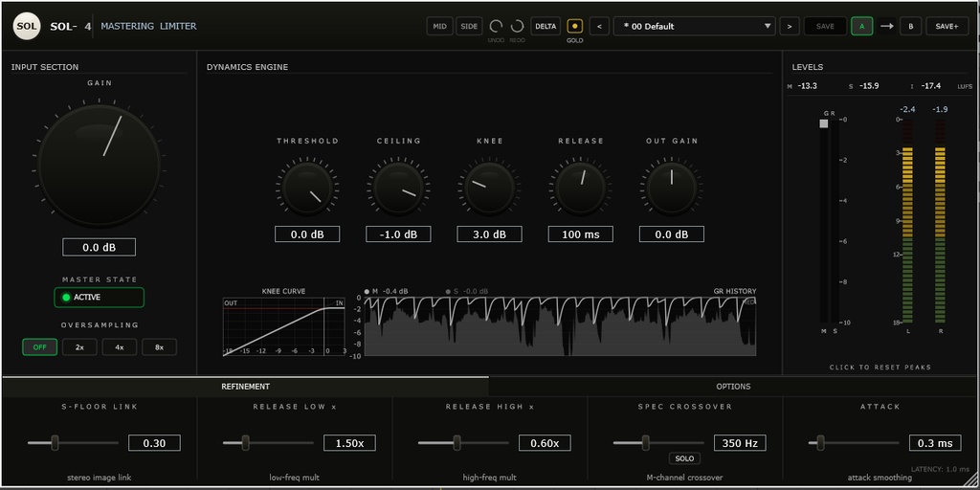Click the RELEASE knob
Viewport: 980px width, 490px height.
[581, 188]
